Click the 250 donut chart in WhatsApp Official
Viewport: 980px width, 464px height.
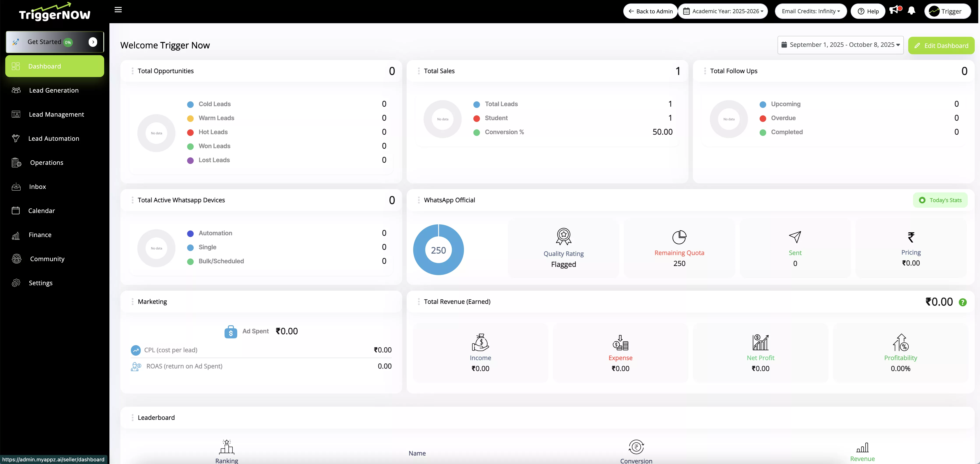tap(438, 250)
